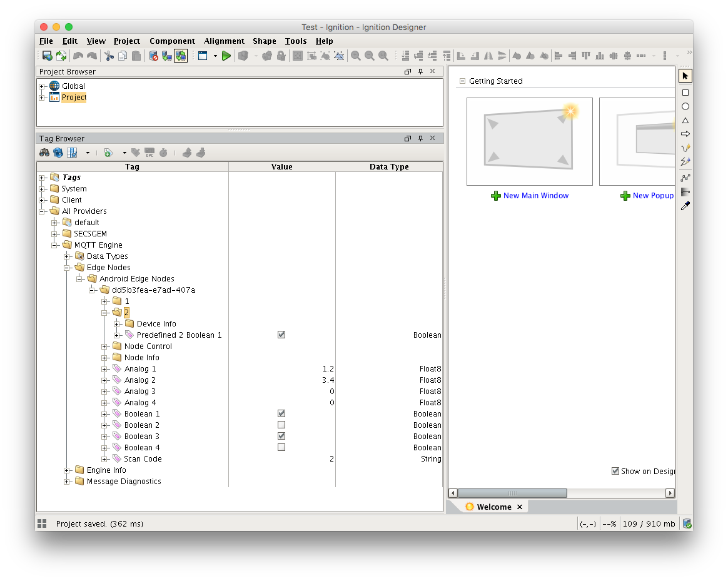Image resolution: width=728 pixels, height=581 pixels.
Task: Open the New Tag dropdown arrow
Action: [x=124, y=153]
